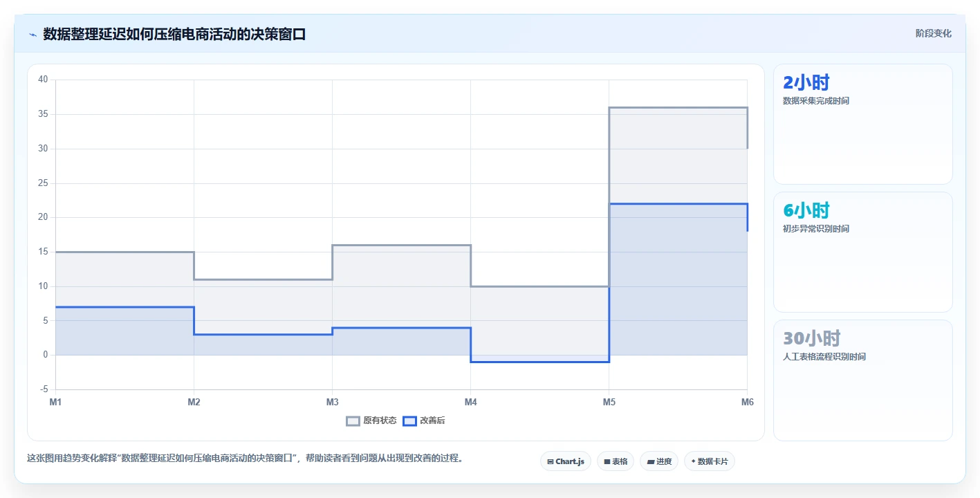Click the 15 y-axis tick label

tap(43, 252)
